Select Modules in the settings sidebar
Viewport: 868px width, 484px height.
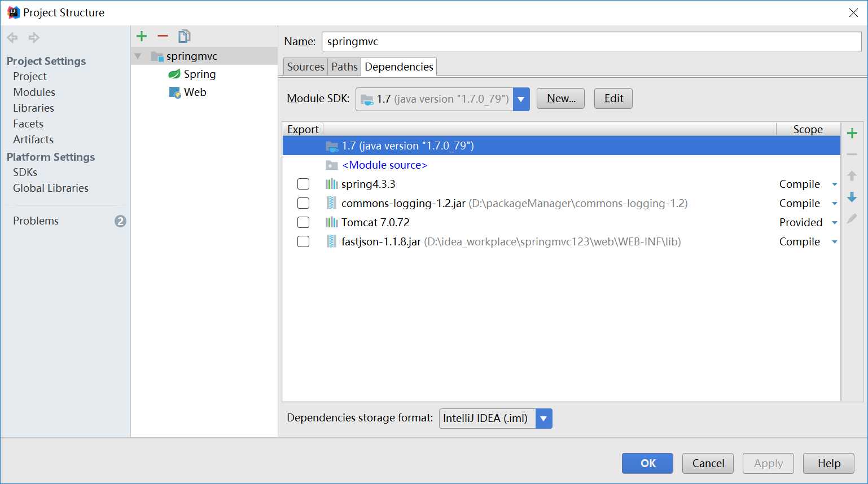click(34, 92)
